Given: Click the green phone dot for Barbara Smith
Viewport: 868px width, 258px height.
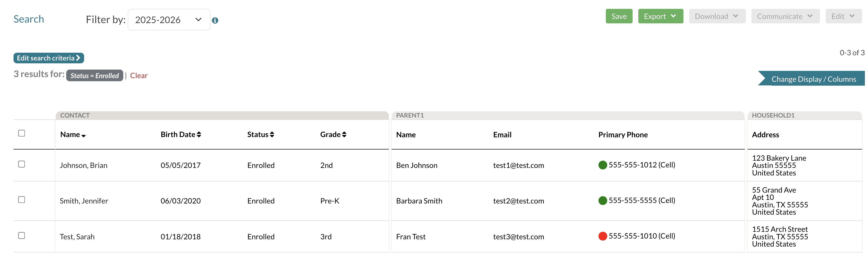Looking at the screenshot, I should pos(602,201).
